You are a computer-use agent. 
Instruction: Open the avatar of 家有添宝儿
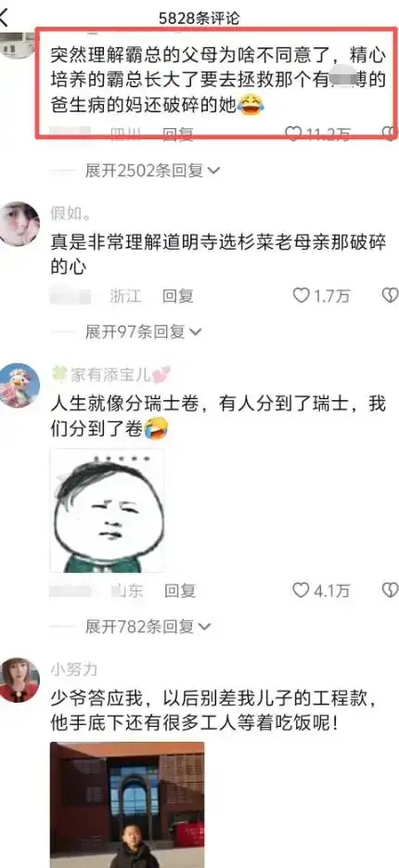click(19, 385)
